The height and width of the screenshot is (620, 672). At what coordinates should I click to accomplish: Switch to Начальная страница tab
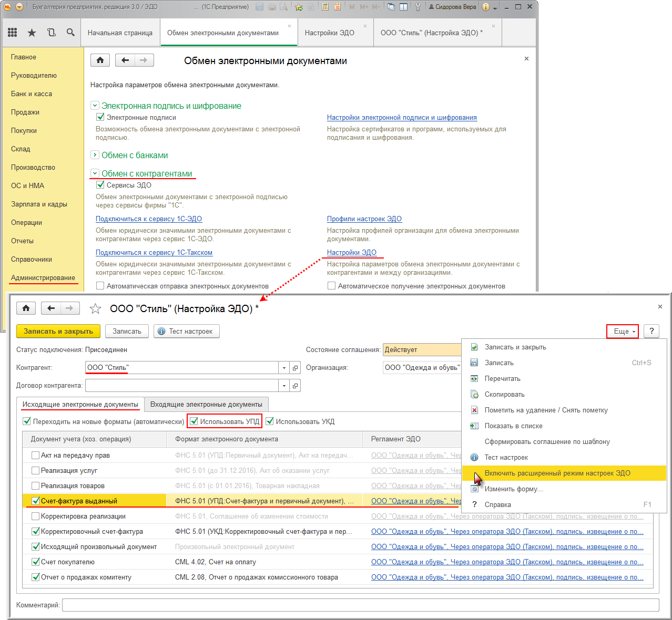coord(120,33)
